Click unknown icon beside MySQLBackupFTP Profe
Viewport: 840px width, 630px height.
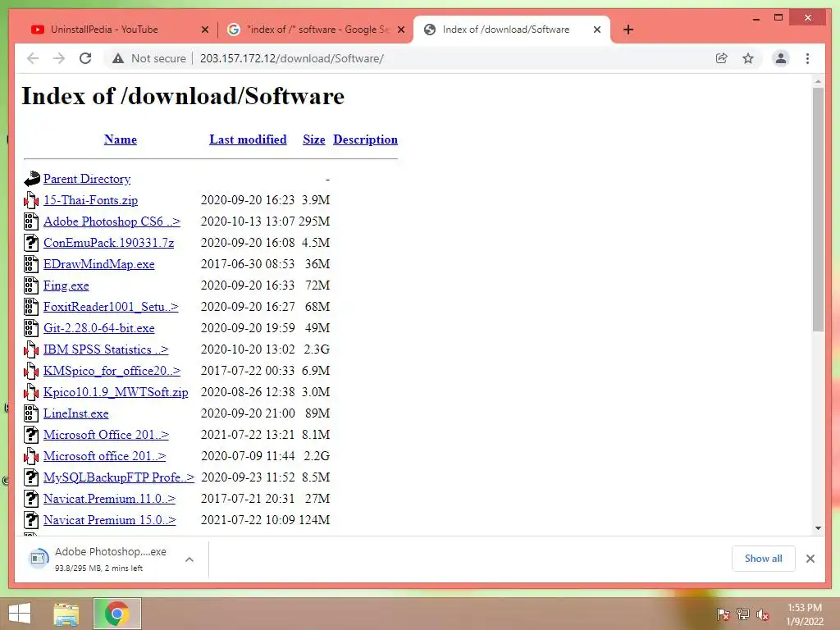pos(32,477)
